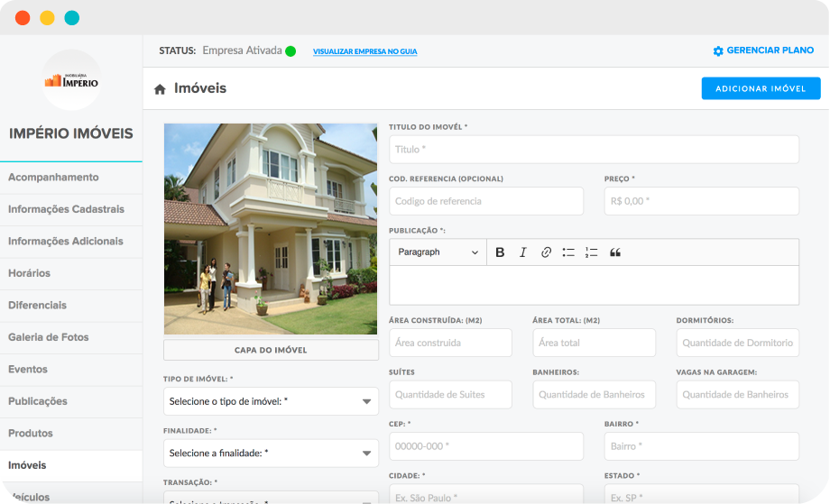
Task: Open the Produtos section
Action: tap(71, 433)
